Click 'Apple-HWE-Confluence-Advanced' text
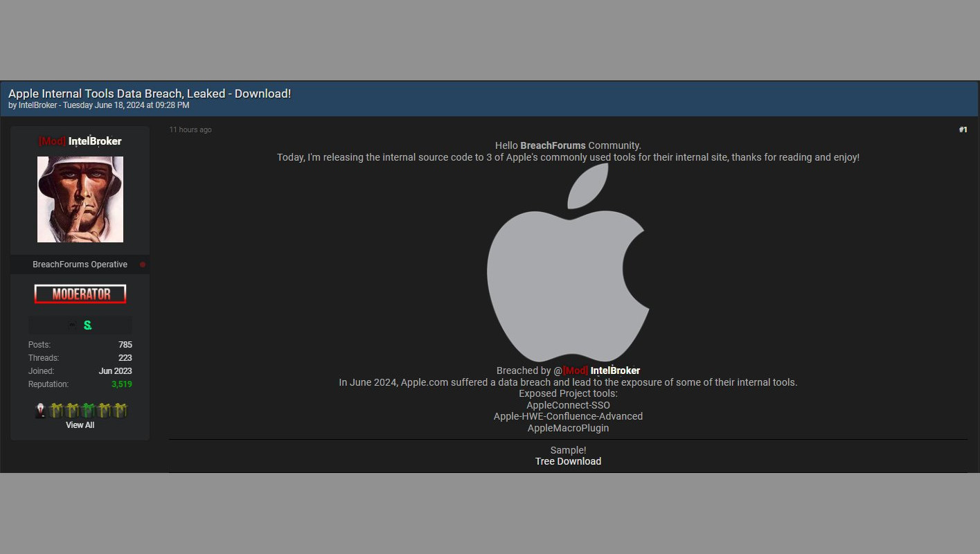Viewport: 980px width, 554px height. [x=568, y=416]
